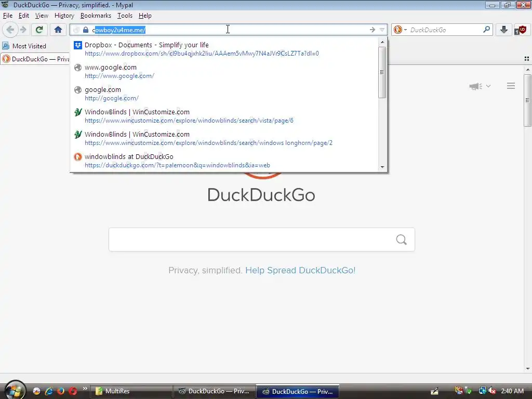Reload the page with the refresh icon
This screenshot has height=399, width=532.
(39, 30)
